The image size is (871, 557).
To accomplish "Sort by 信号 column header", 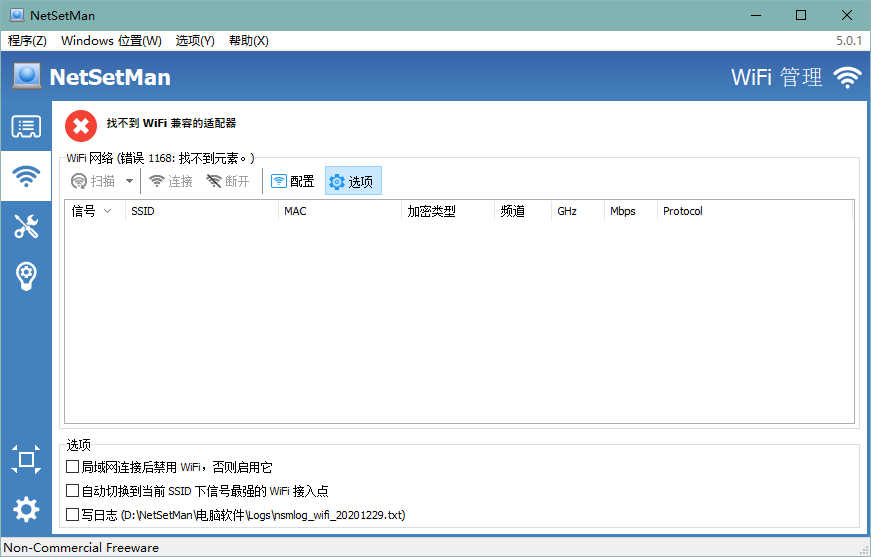I will (x=95, y=211).
